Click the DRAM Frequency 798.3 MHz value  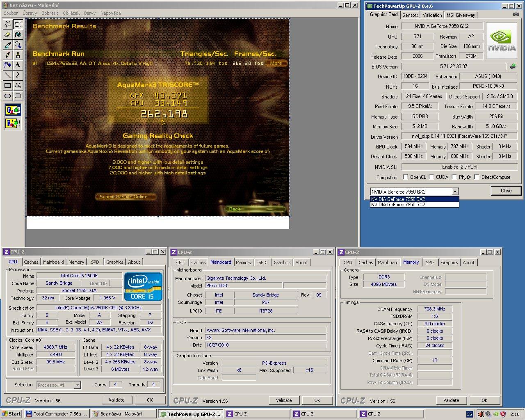click(435, 309)
